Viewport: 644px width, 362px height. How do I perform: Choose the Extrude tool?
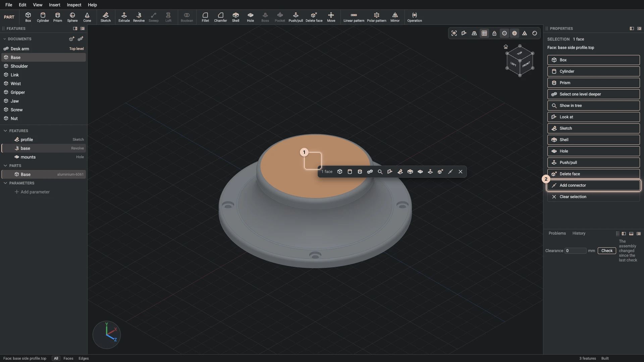click(x=124, y=17)
